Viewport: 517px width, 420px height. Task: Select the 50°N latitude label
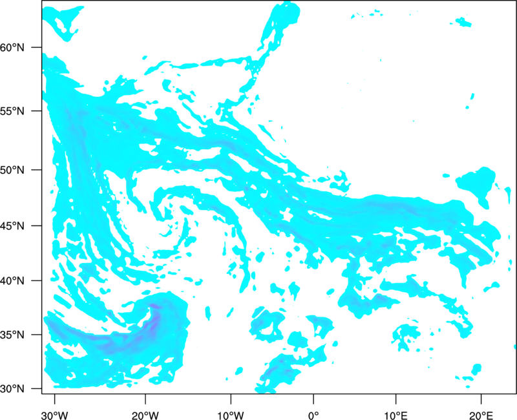12,170
